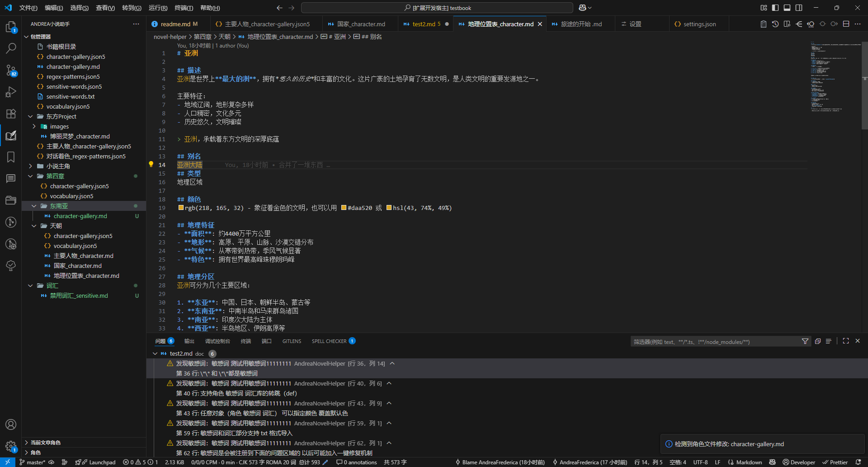The height and width of the screenshot is (467, 868).
Task: Switch to the readme.md tab
Action: [175, 24]
